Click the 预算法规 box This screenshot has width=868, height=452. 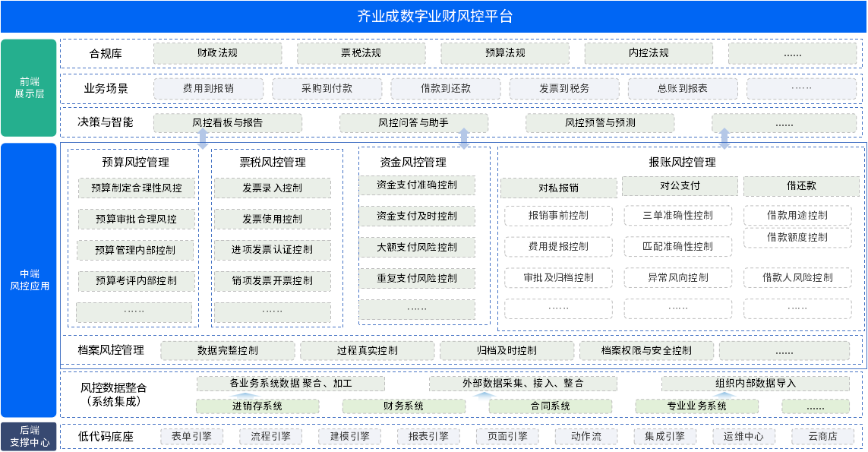click(x=505, y=53)
